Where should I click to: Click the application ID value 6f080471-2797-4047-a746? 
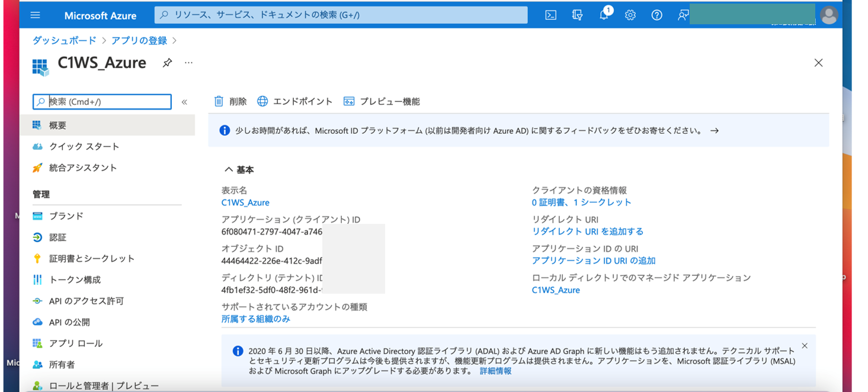coord(272,232)
